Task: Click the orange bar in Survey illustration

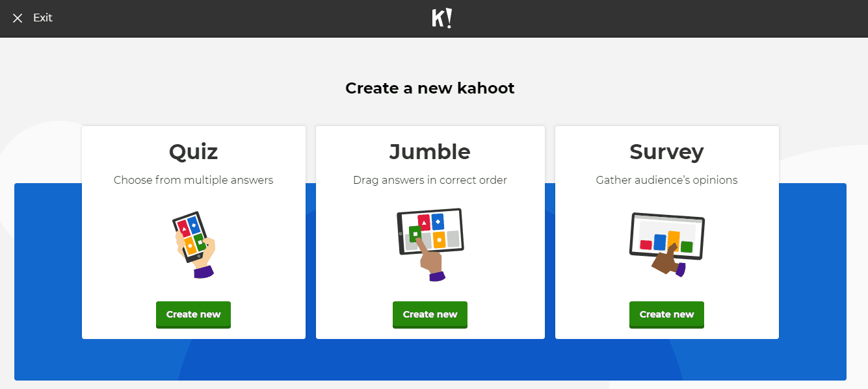Action: tap(674, 238)
